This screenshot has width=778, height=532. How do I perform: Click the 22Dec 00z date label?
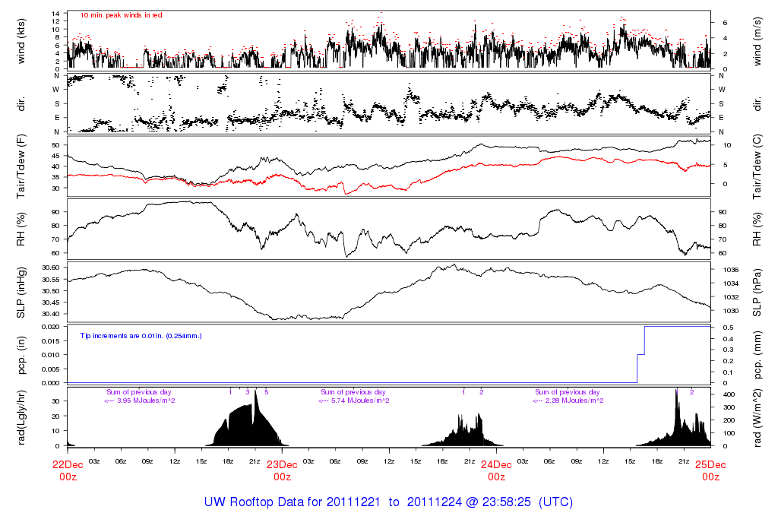click(x=68, y=470)
